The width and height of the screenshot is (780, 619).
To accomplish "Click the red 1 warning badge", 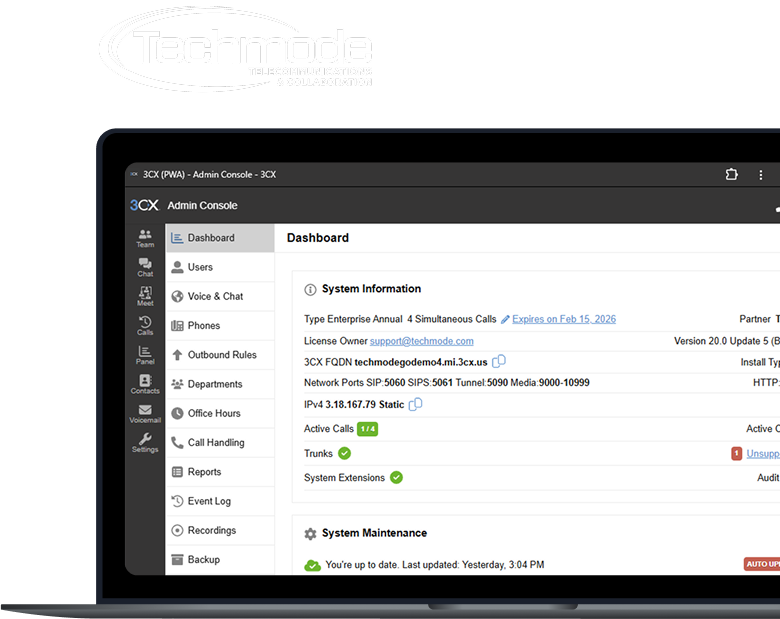I will [x=737, y=453].
